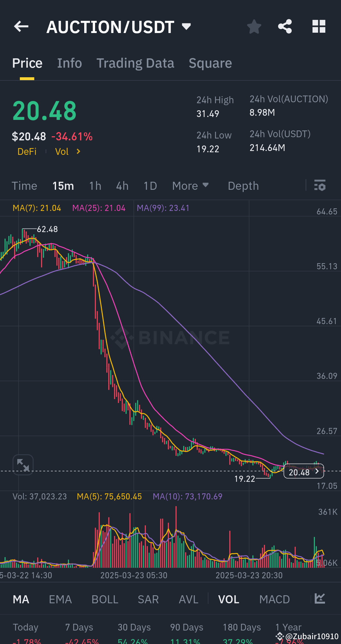Toggle the MACD sub-indicator

275,599
